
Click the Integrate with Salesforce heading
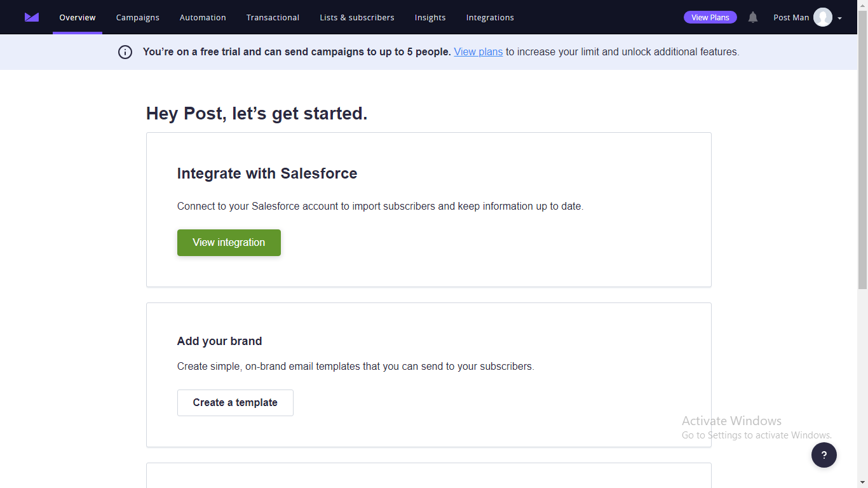pyautogui.click(x=267, y=173)
